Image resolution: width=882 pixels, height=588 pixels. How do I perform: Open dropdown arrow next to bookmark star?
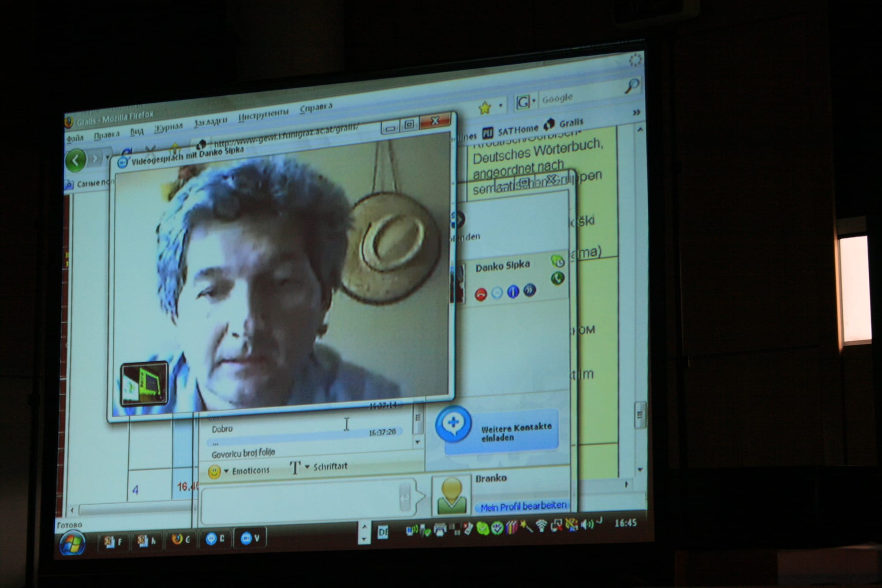501,105
